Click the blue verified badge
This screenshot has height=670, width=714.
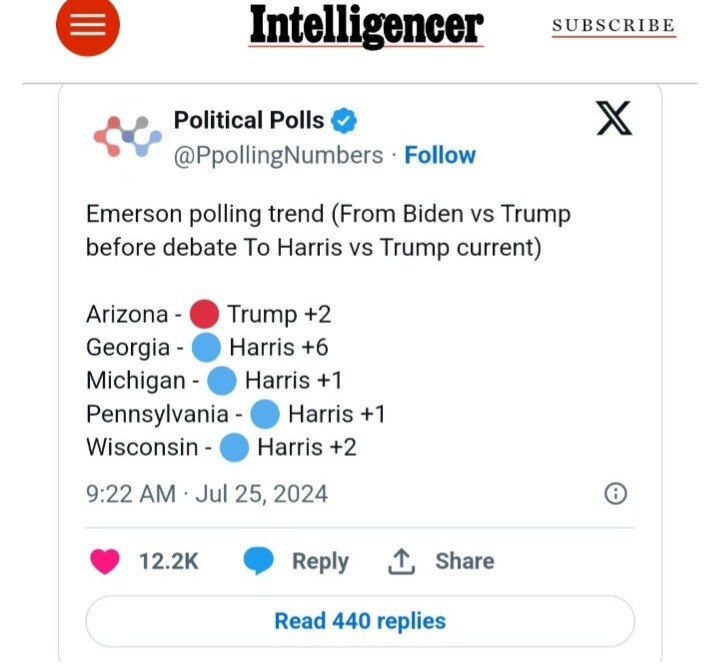click(344, 121)
